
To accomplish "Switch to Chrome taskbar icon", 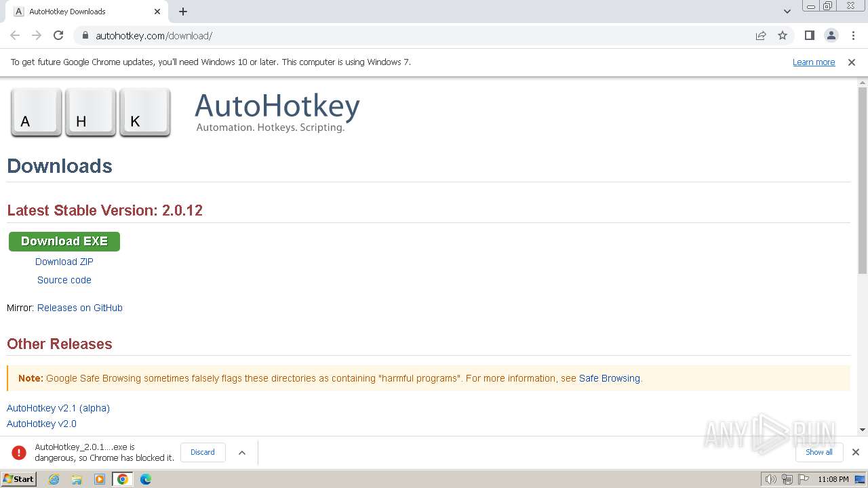I will [x=123, y=479].
